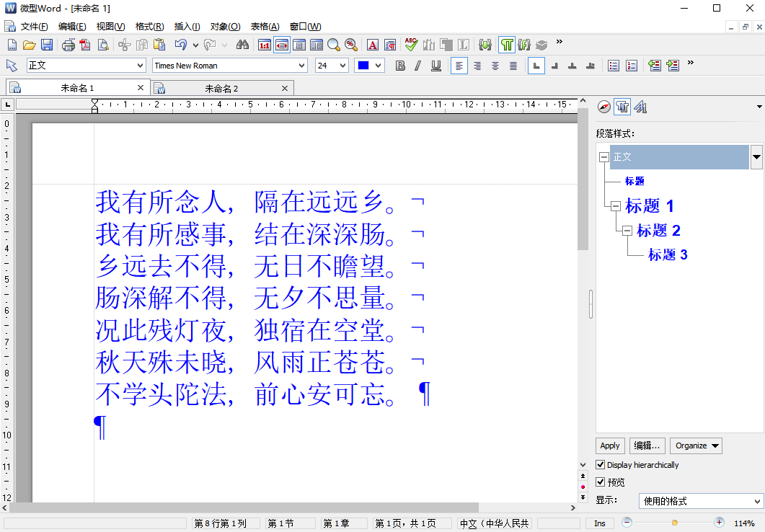Decrease paragraph indent
Image resolution: width=765 pixels, height=532 pixels.
point(655,66)
